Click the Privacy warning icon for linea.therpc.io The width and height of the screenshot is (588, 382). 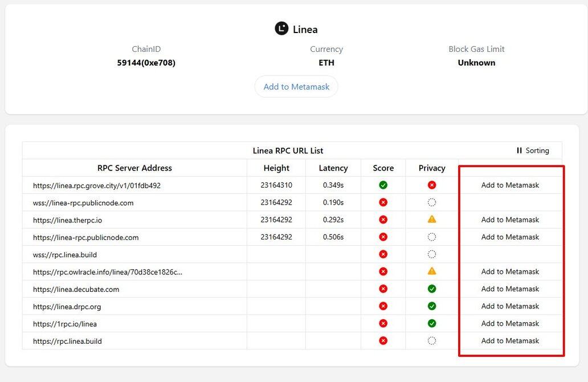432,219
